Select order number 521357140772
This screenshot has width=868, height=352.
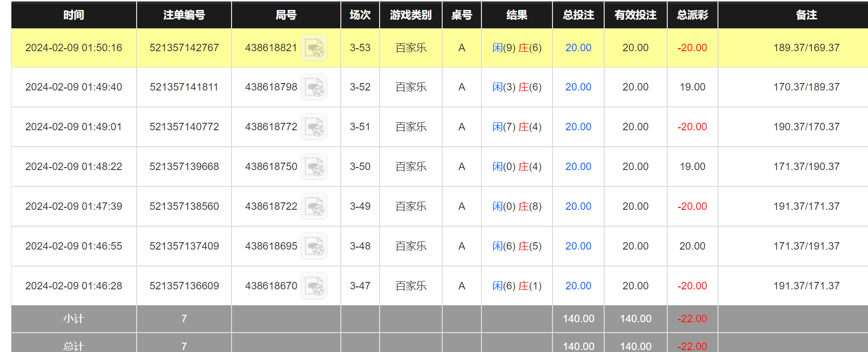click(x=184, y=127)
